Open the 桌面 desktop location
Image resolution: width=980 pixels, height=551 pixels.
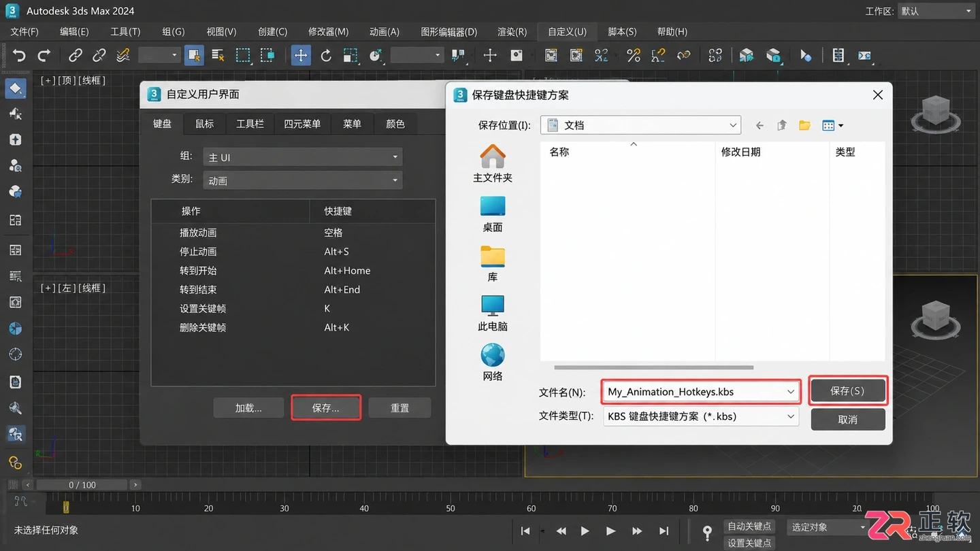point(493,214)
